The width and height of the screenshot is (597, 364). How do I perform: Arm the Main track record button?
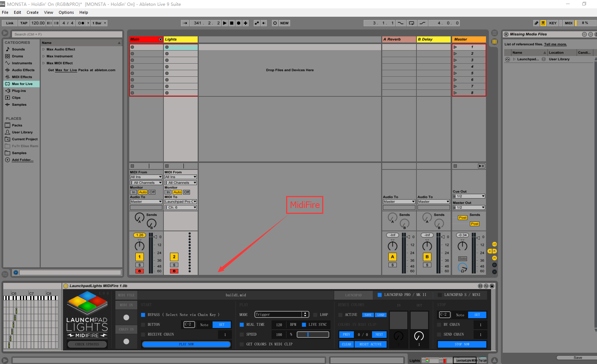pyautogui.click(x=139, y=271)
